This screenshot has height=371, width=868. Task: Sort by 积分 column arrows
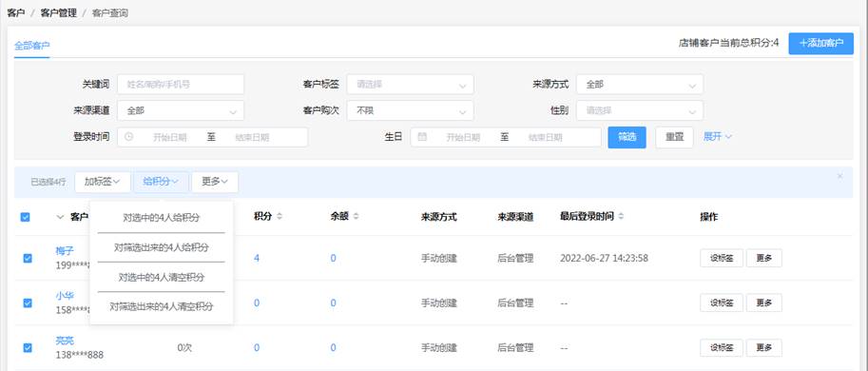[x=280, y=217]
